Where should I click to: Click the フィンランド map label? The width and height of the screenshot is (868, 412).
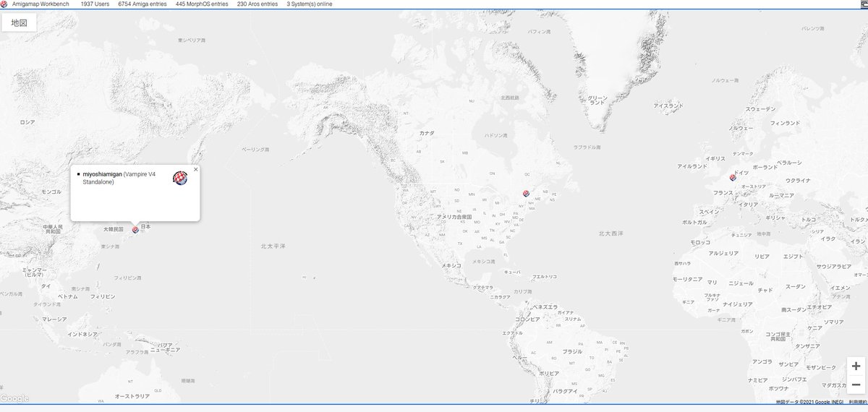tap(786, 123)
